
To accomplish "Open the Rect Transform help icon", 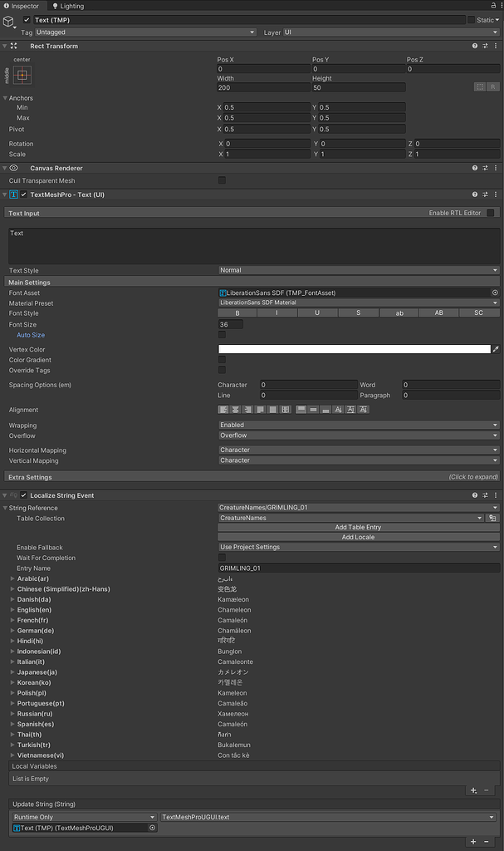I will pyautogui.click(x=475, y=47).
